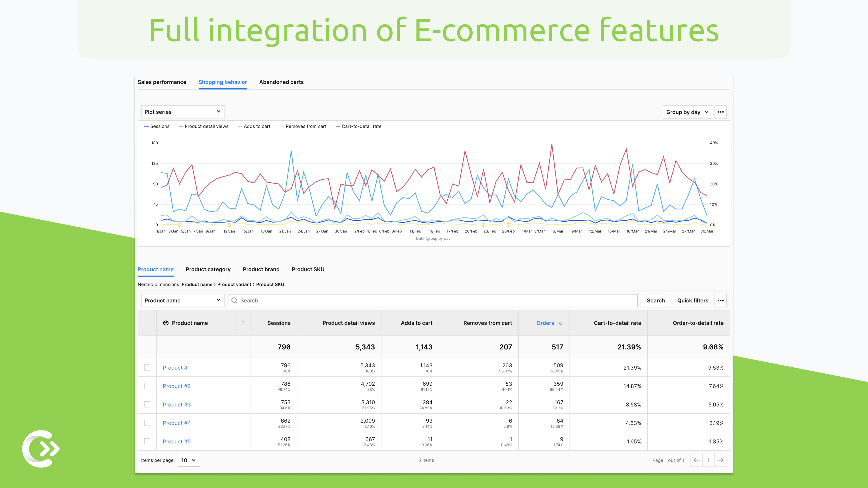Click the Orders sort arrow icon
The width and height of the screenshot is (868, 488).
coord(560,323)
